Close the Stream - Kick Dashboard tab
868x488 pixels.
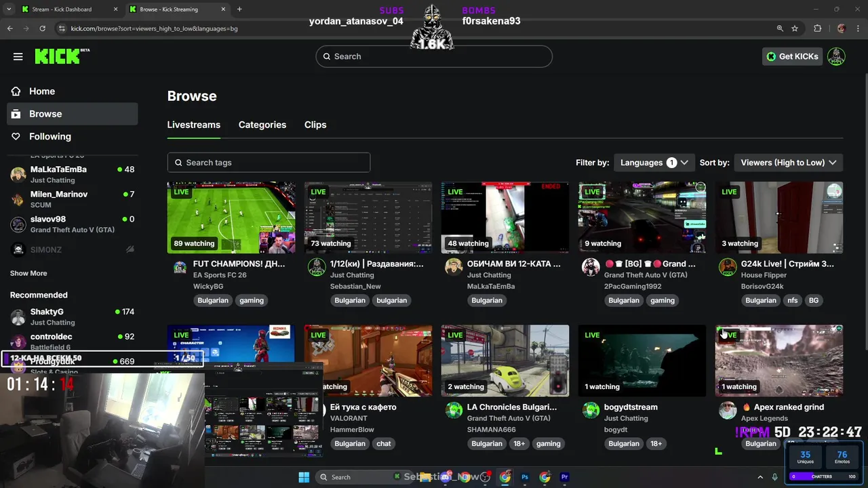[115, 9]
